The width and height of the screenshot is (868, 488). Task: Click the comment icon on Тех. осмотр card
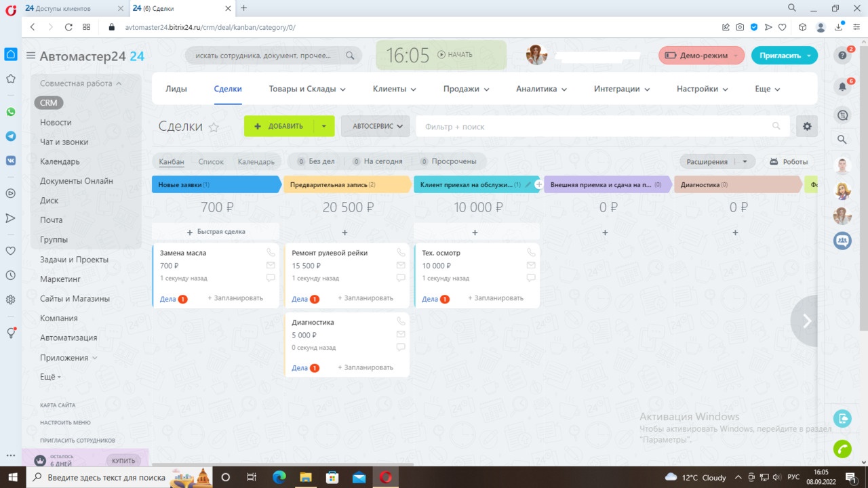[531, 278]
